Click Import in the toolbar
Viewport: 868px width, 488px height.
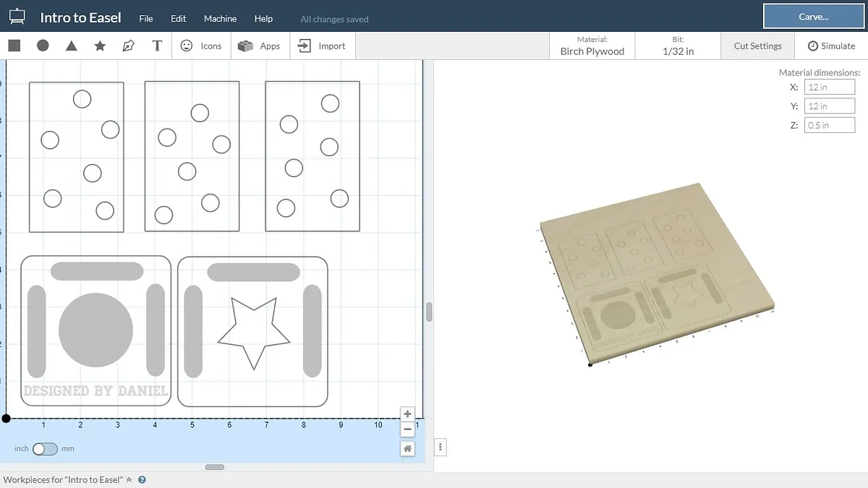click(323, 46)
